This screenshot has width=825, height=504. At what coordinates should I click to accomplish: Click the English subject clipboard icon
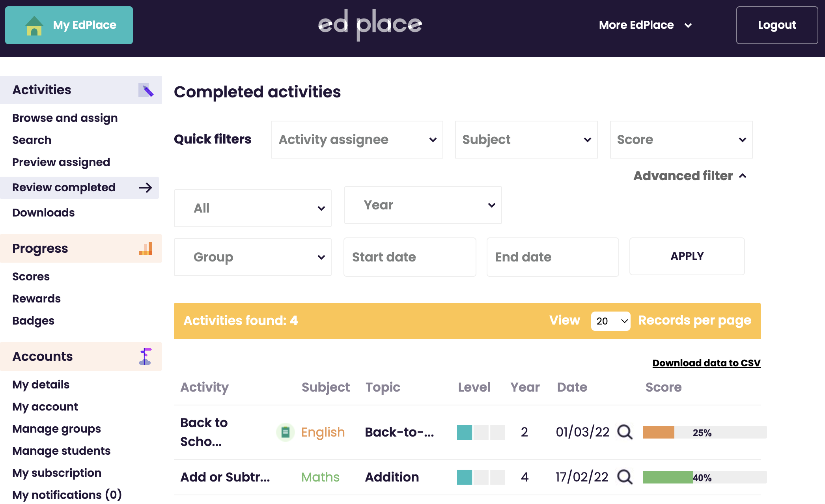(x=286, y=432)
